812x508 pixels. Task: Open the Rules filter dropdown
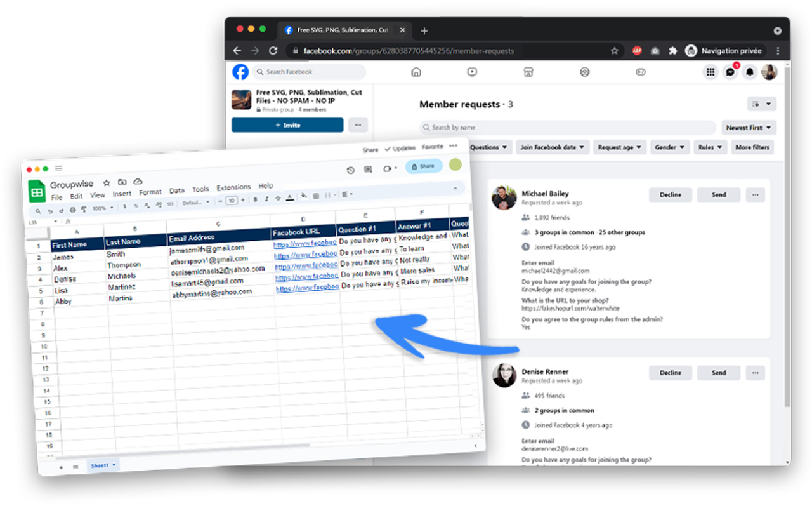click(x=710, y=147)
